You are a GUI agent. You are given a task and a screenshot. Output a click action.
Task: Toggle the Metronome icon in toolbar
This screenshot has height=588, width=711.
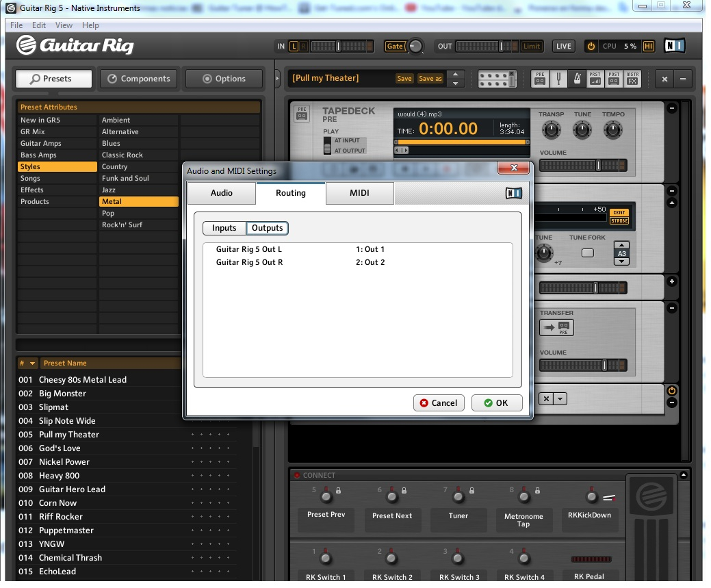[x=577, y=79]
